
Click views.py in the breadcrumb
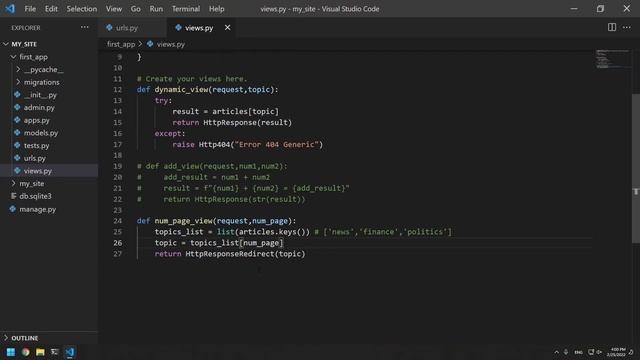point(171,44)
